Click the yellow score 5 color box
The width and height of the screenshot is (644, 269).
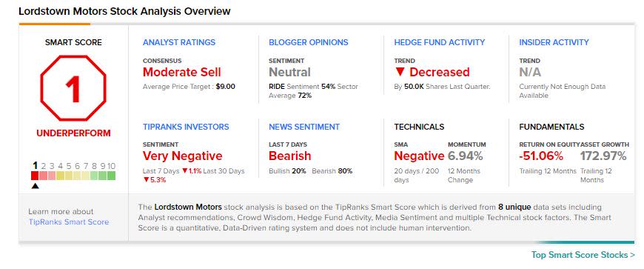(69, 176)
